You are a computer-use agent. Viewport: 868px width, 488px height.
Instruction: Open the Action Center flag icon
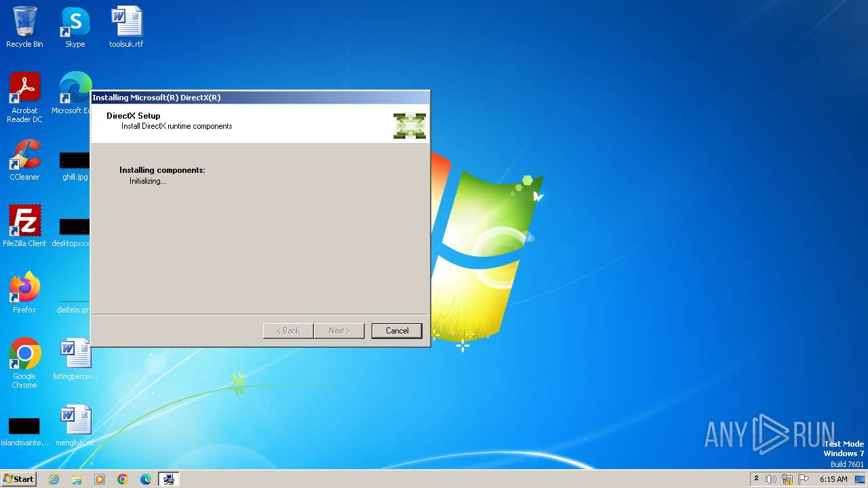(804, 479)
